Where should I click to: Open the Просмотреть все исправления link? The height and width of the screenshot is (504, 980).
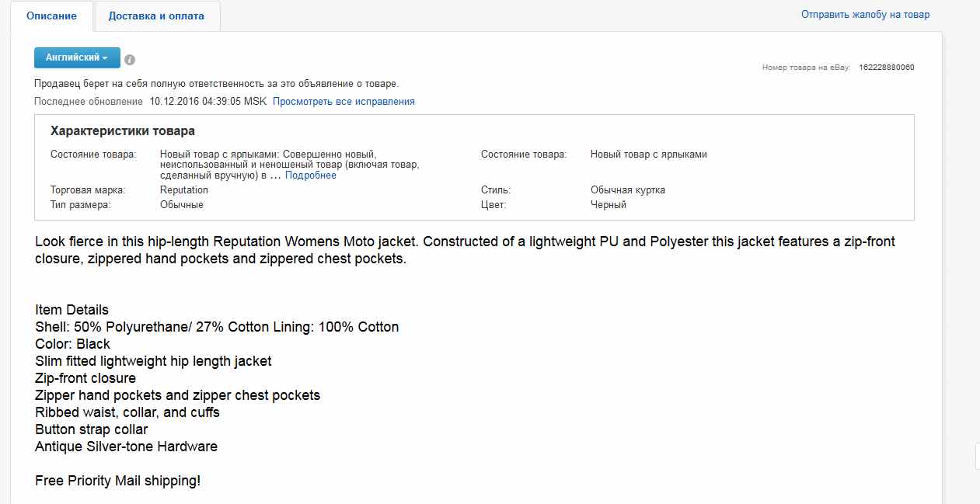click(x=344, y=102)
